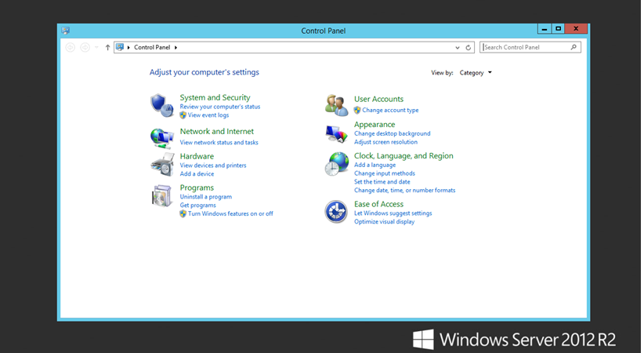Click the Back navigation arrow
The image size is (644, 353).
[71, 48]
